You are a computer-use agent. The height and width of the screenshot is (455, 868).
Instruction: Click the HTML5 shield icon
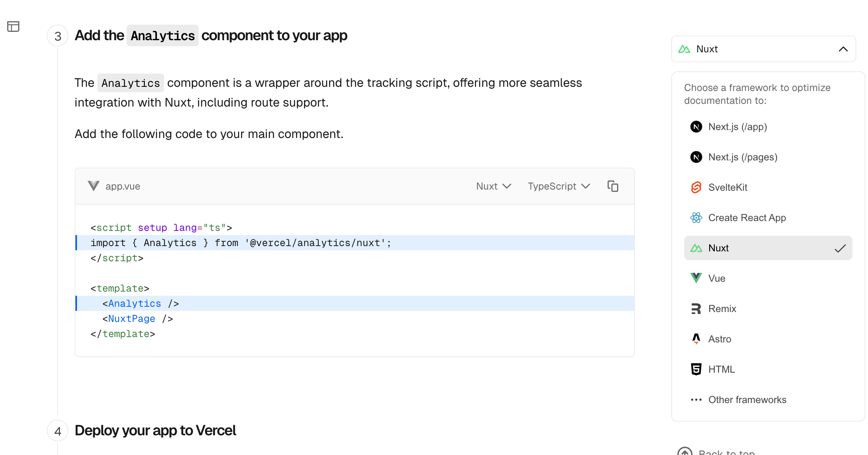[696, 369]
